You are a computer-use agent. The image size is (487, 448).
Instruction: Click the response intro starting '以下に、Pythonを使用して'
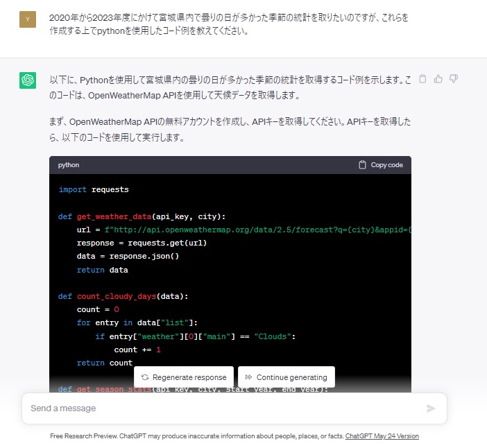tap(230, 87)
